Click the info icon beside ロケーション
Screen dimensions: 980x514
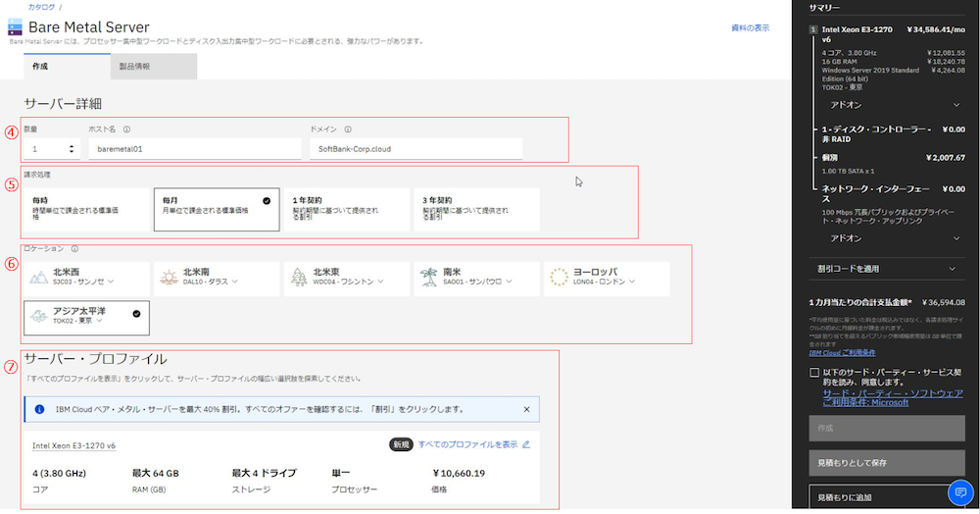tap(74, 249)
